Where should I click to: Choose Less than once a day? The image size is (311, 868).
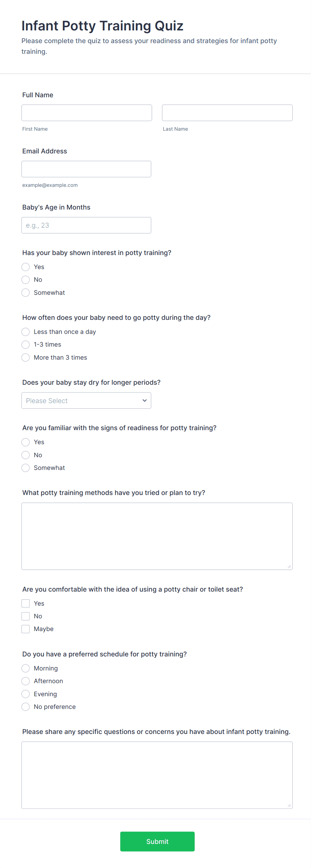[26, 332]
